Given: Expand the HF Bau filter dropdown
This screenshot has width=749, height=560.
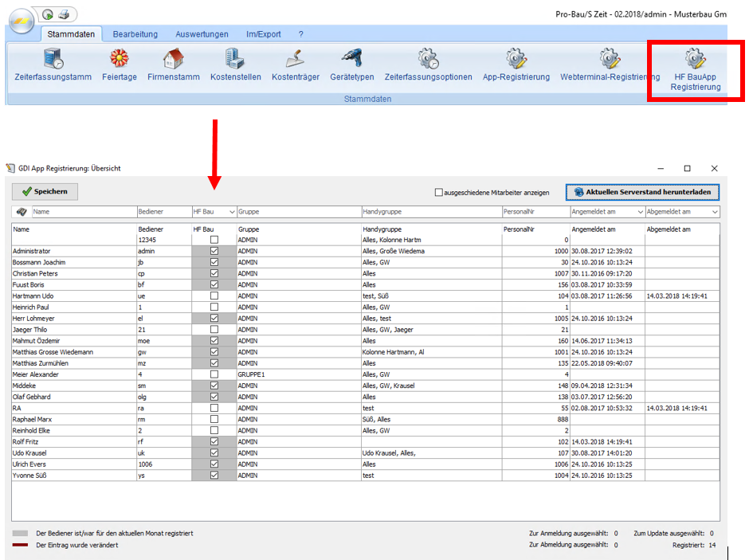Looking at the screenshot, I should click(232, 212).
